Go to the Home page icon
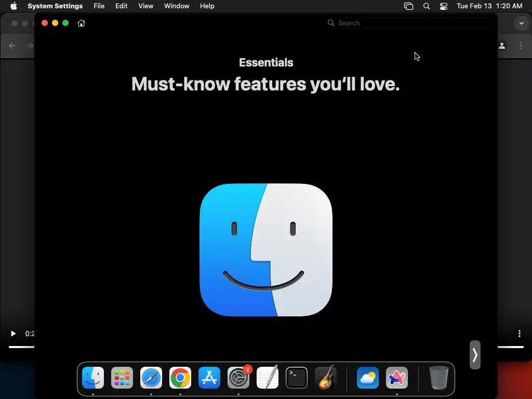The height and width of the screenshot is (399, 532). pyautogui.click(x=81, y=23)
